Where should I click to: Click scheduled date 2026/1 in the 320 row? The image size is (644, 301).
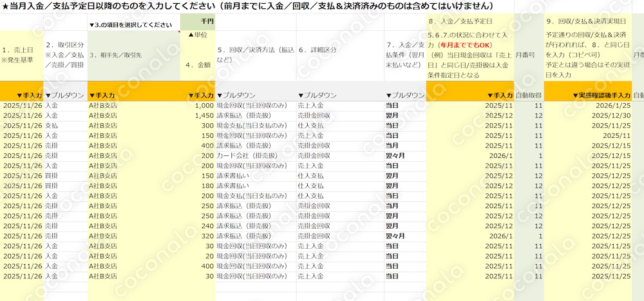pos(470,236)
